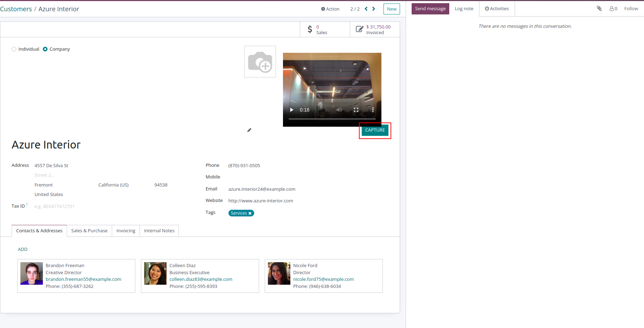
Task: Show followers count icon
Action: 613,9
